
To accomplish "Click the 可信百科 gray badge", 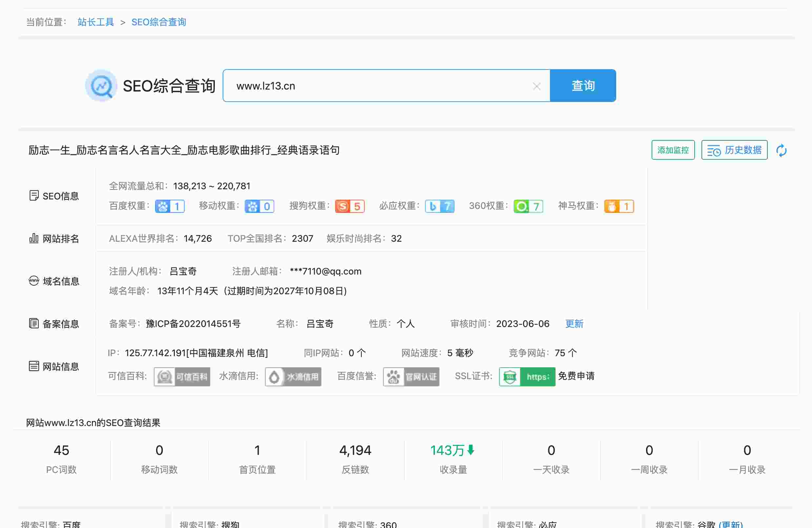I will point(182,376).
